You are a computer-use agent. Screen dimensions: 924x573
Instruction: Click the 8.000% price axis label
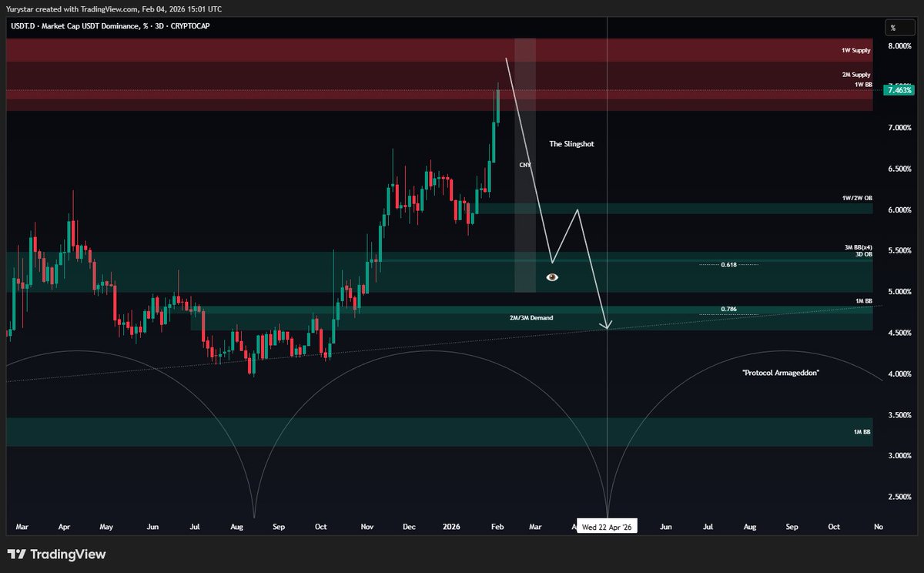[899, 46]
